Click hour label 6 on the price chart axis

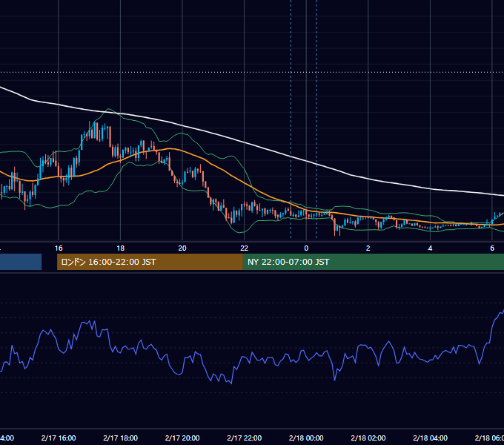pos(492,248)
